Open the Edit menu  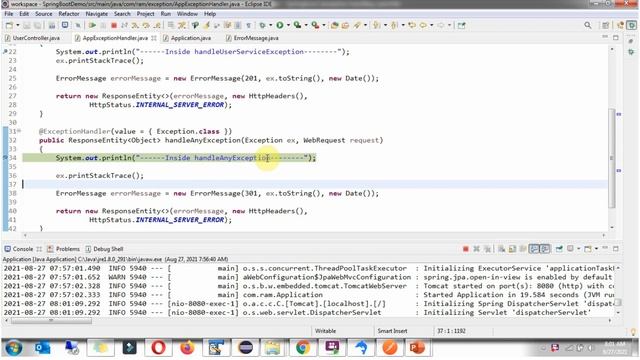(x=24, y=14)
